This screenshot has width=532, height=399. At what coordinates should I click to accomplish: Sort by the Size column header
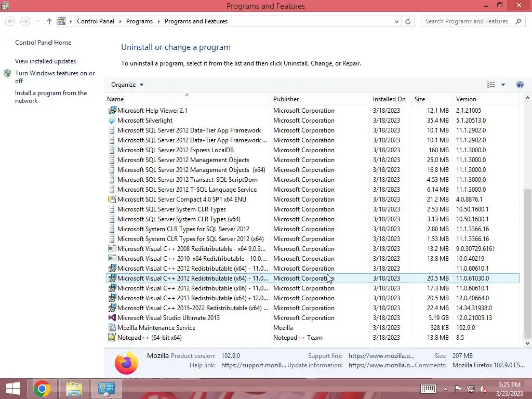(432, 99)
